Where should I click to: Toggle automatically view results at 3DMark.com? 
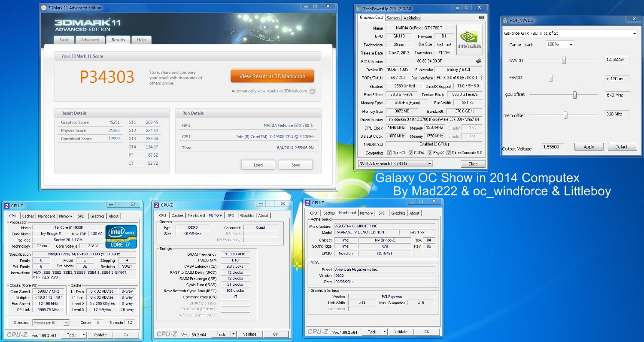[x=312, y=91]
